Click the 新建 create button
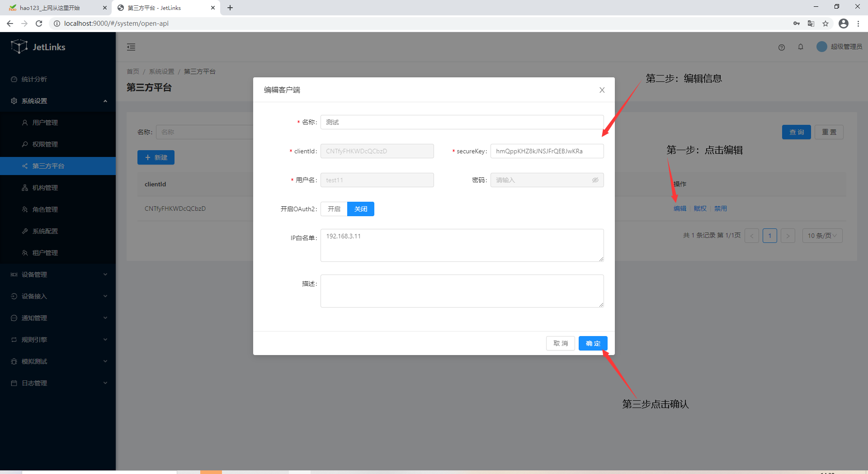 pos(156,157)
